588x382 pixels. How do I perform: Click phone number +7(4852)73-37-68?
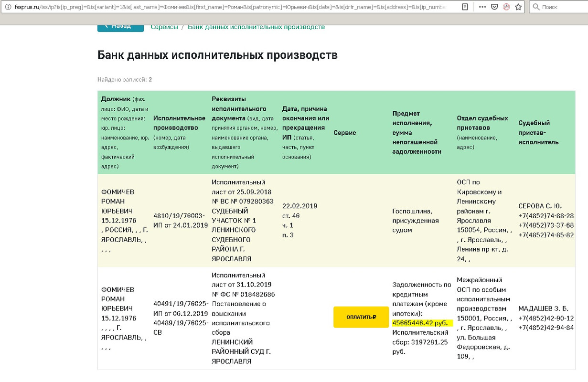546,225
